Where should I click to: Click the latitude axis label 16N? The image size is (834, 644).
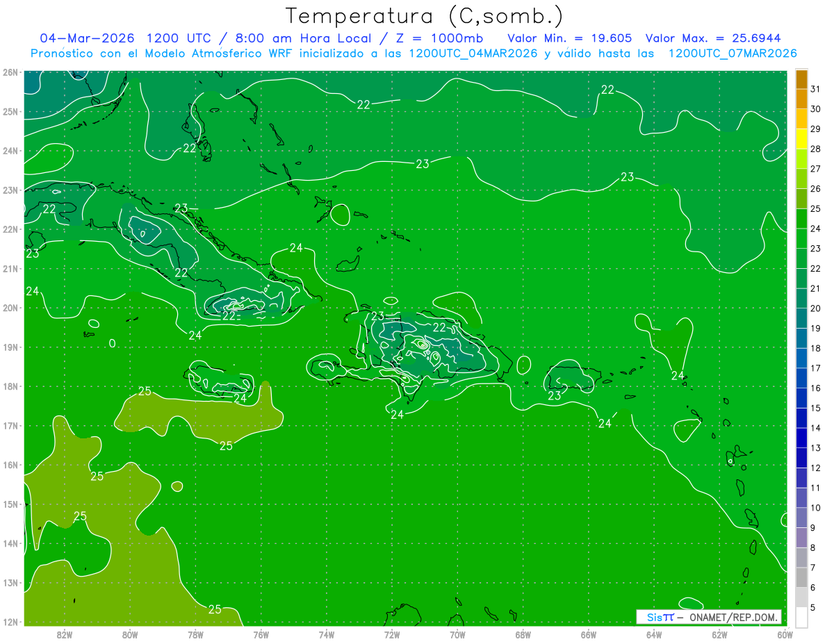[x=10, y=465]
